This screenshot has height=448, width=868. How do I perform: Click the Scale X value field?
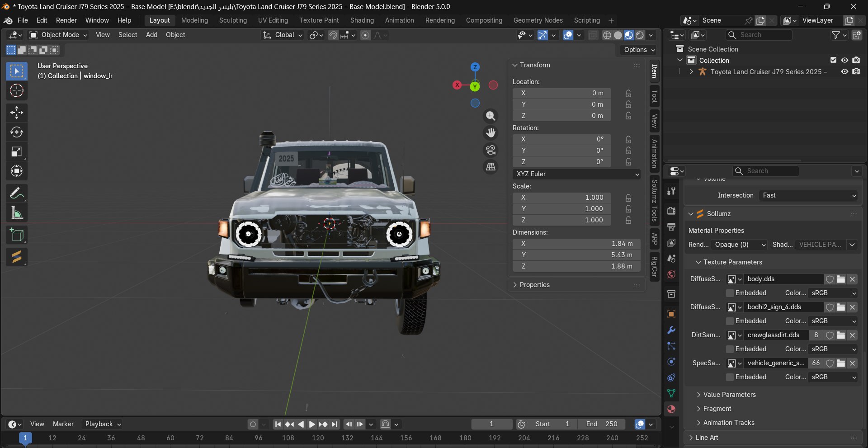point(561,198)
